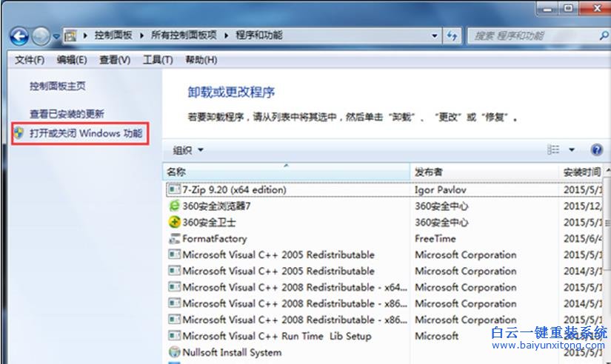Click shield icon beside 打开或关闭 Windows 功能
Image resolution: width=611 pixels, height=364 pixels.
click(19, 132)
